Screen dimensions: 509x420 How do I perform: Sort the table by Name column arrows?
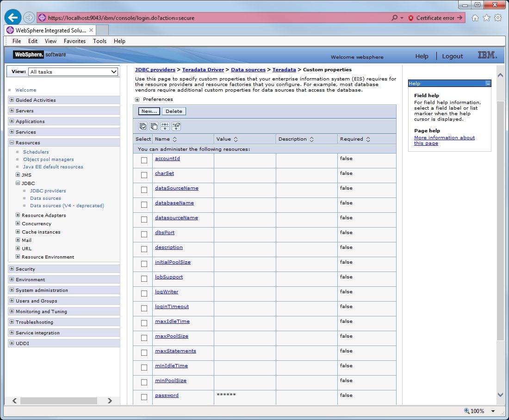click(x=174, y=139)
